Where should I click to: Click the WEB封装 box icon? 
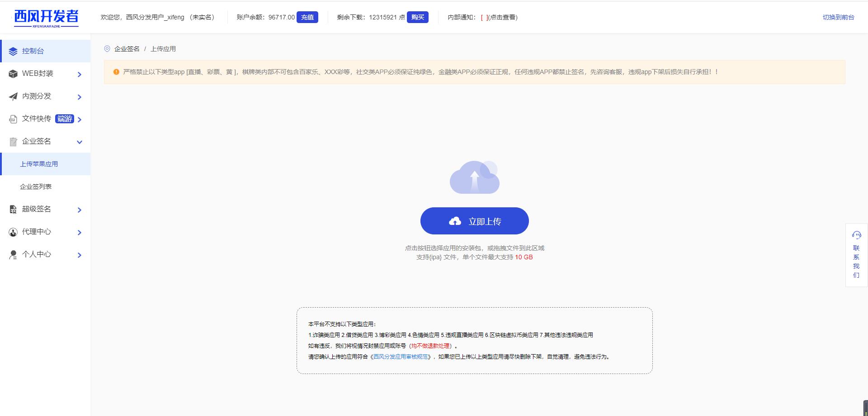13,74
